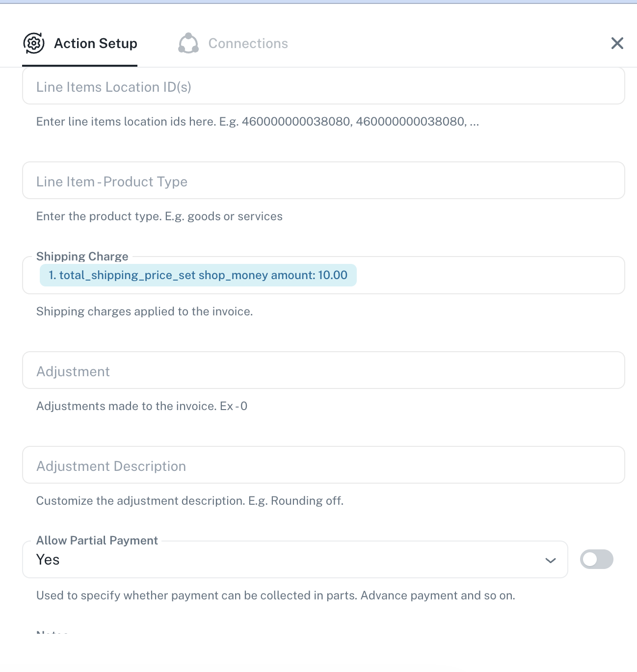Focus the Adjustment input field

point(323,371)
